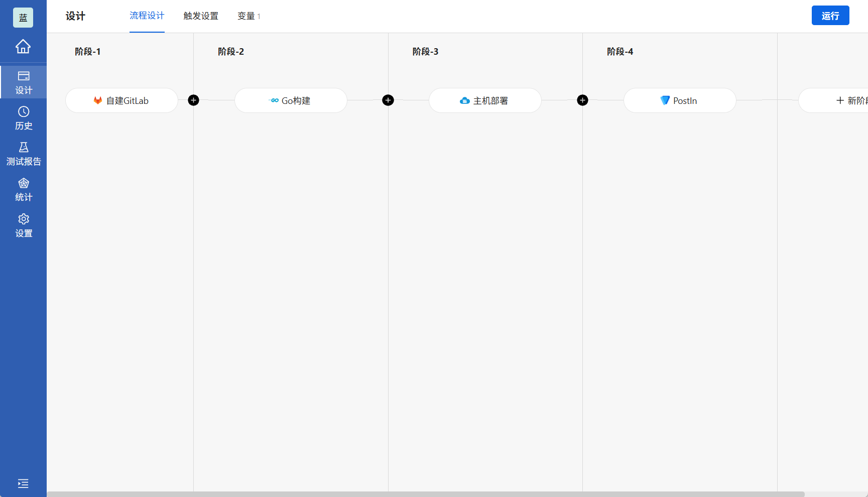Click the cloud icon for 主机部署
Viewport: 868px width, 497px height.
[x=465, y=100]
